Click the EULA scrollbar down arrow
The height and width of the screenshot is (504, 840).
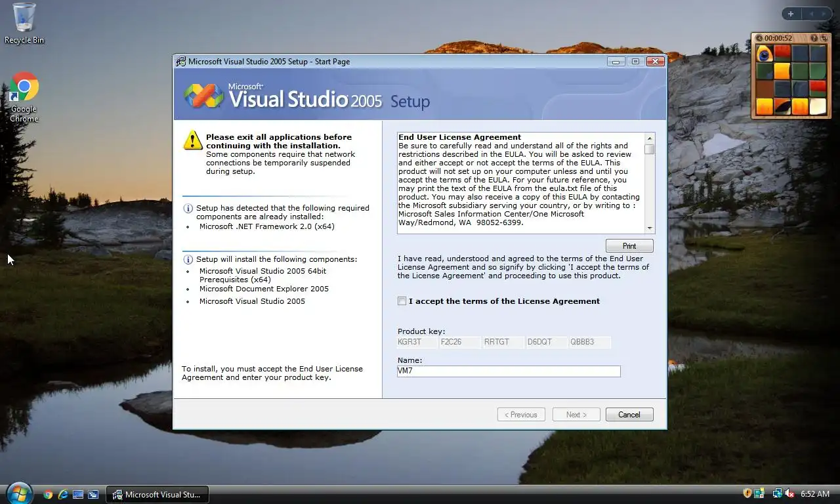pyautogui.click(x=650, y=228)
